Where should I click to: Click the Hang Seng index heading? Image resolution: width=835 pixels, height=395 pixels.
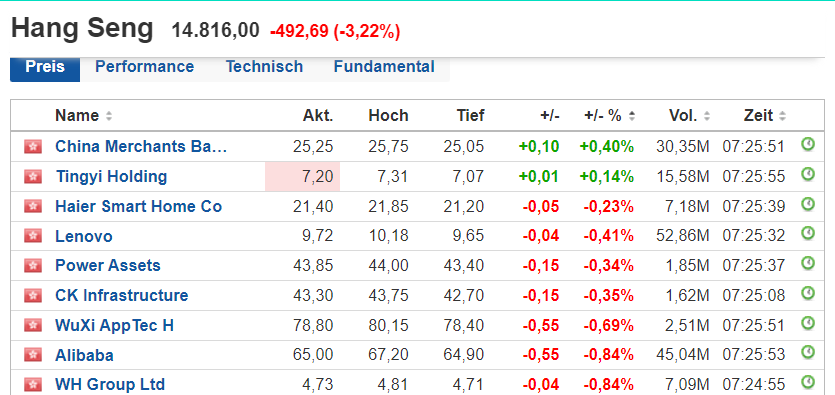82,29
